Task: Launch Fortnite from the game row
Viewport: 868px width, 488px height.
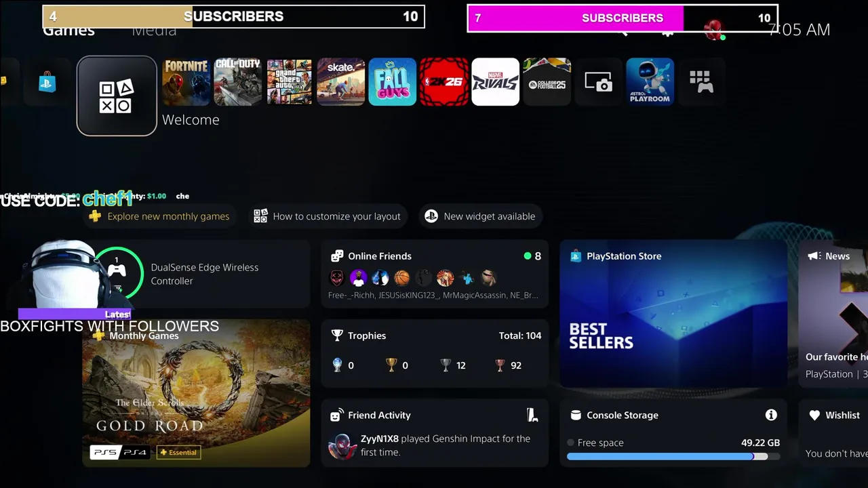Action: tap(186, 82)
